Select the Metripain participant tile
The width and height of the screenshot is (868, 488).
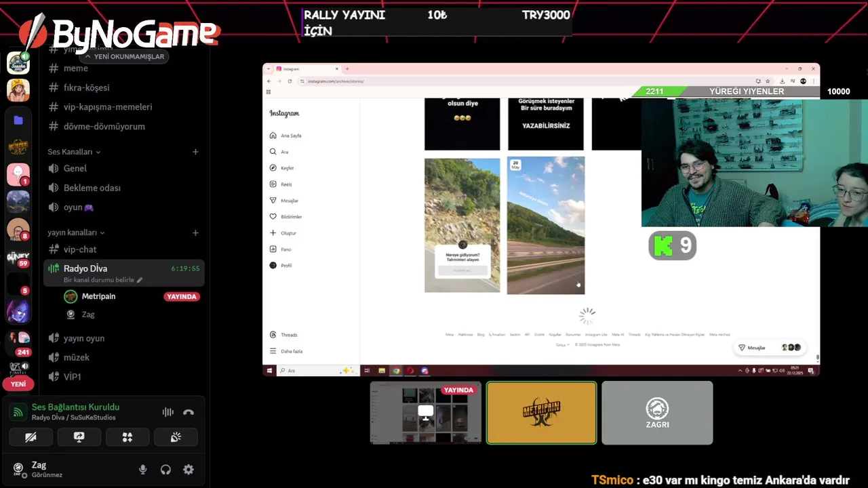pyautogui.click(x=541, y=413)
